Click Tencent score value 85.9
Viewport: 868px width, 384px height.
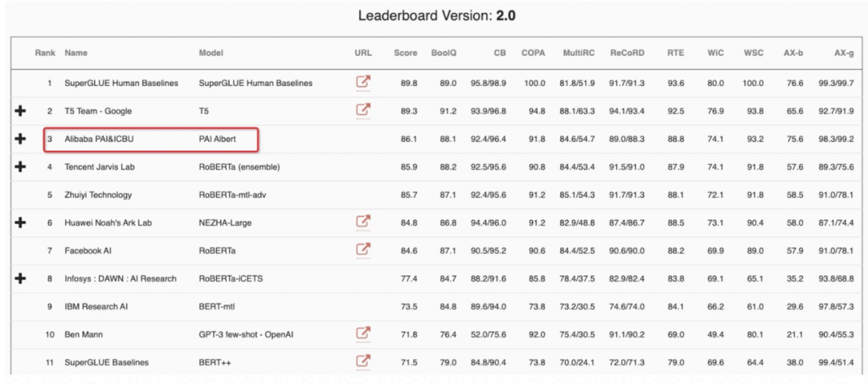point(409,166)
